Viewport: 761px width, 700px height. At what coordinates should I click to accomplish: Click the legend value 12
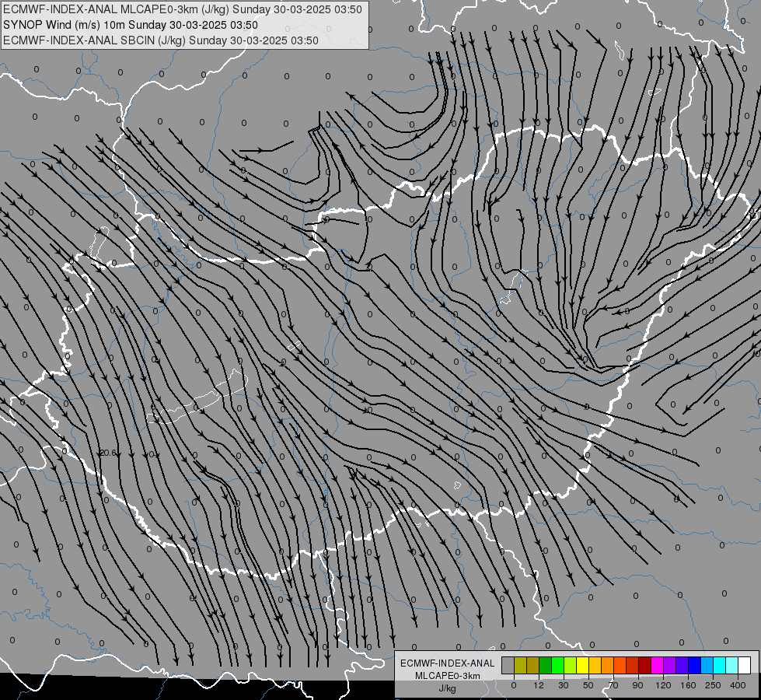pos(539,685)
